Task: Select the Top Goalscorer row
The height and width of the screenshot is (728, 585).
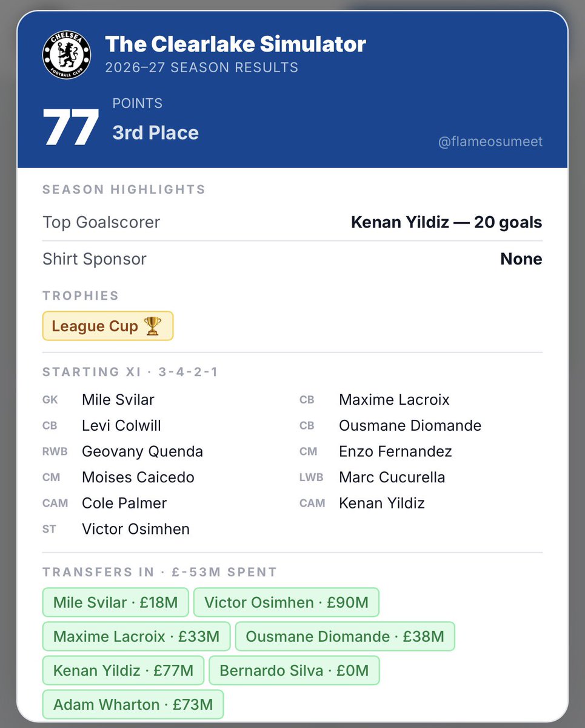Action: point(292,222)
